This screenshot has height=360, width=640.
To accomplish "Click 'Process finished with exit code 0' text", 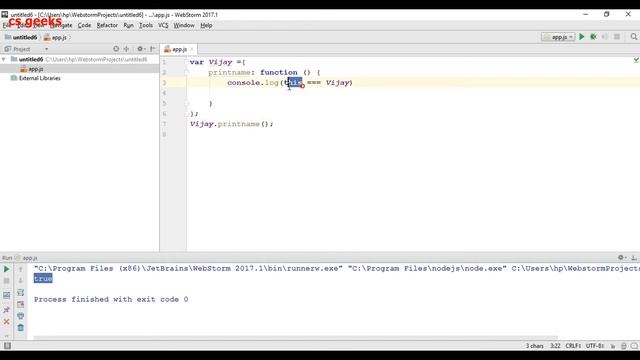I will (111, 300).
